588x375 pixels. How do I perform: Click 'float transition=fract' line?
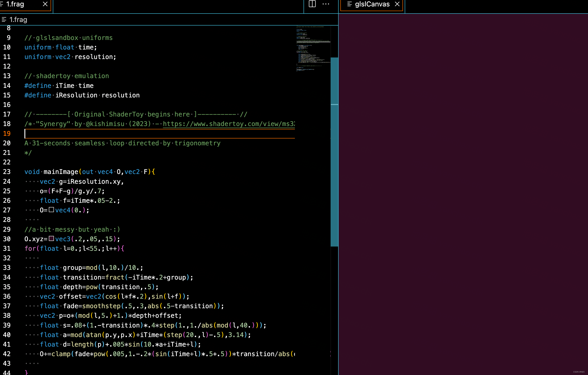click(116, 277)
